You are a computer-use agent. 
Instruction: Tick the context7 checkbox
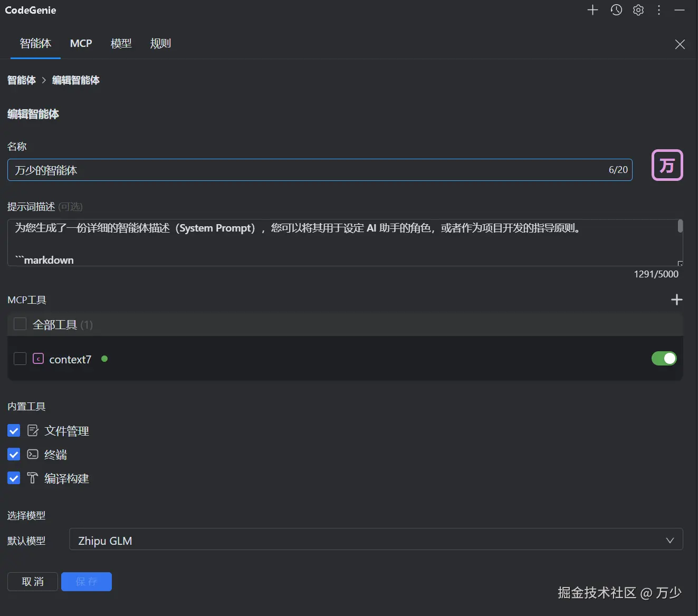(20, 359)
